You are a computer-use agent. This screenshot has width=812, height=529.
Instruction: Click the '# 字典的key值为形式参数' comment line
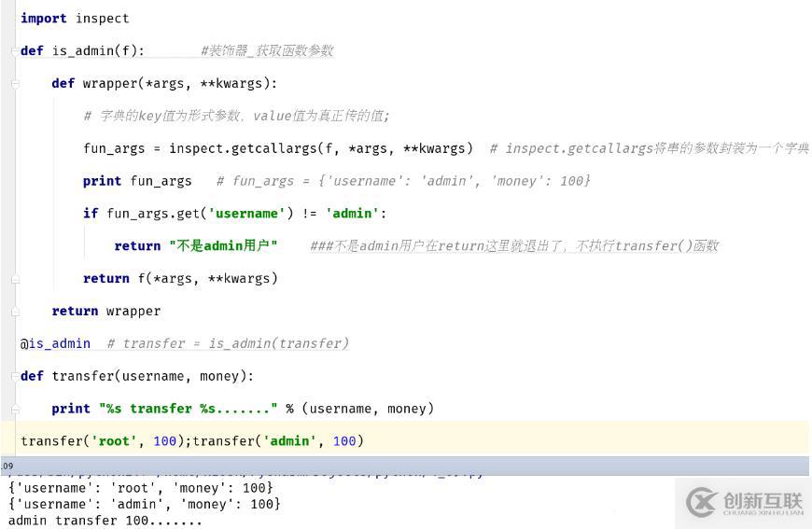coord(237,116)
